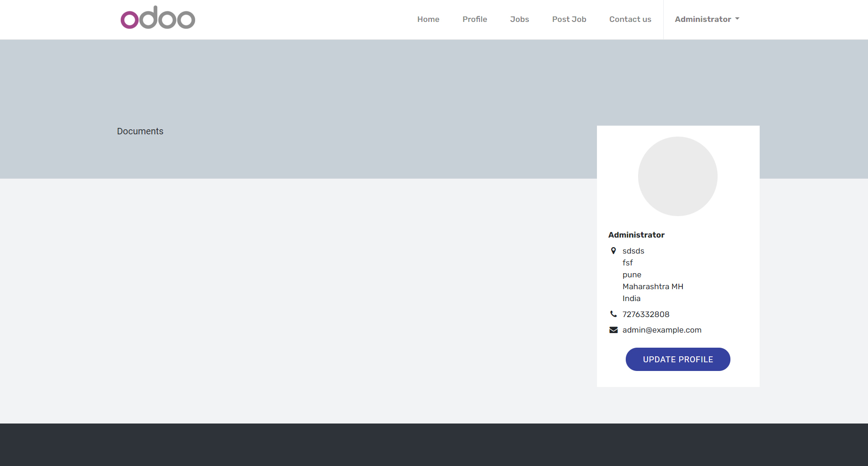This screenshot has width=868, height=466.
Task: Click the Odoo logo
Action: [158, 18]
